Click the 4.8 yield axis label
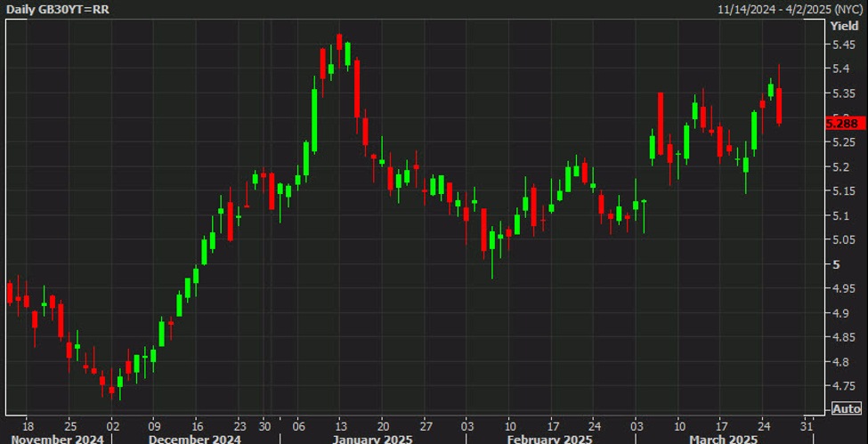 (841, 362)
